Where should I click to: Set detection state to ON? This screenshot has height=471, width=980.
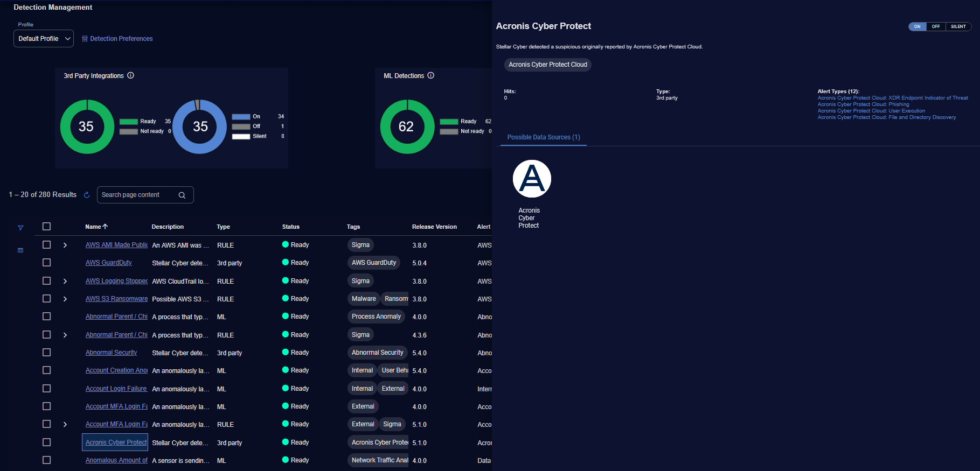tap(917, 26)
